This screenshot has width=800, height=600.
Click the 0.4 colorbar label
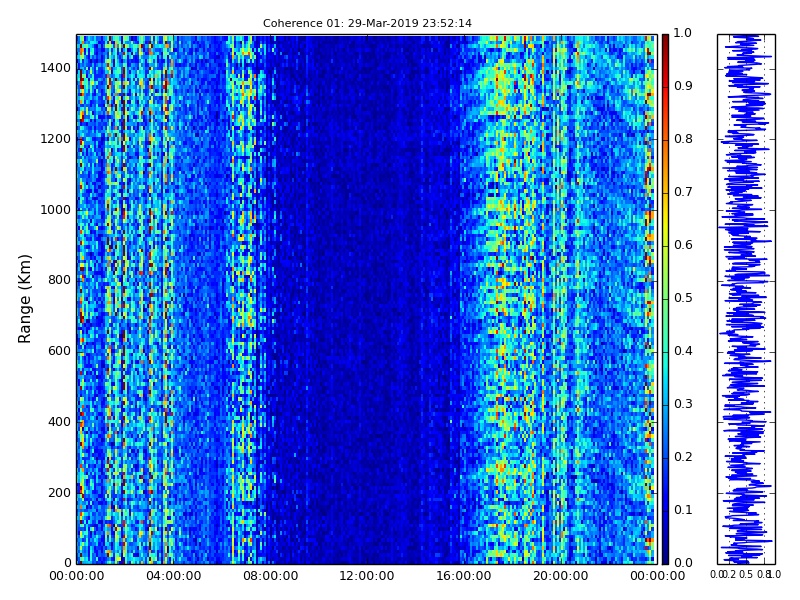[x=683, y=351]
